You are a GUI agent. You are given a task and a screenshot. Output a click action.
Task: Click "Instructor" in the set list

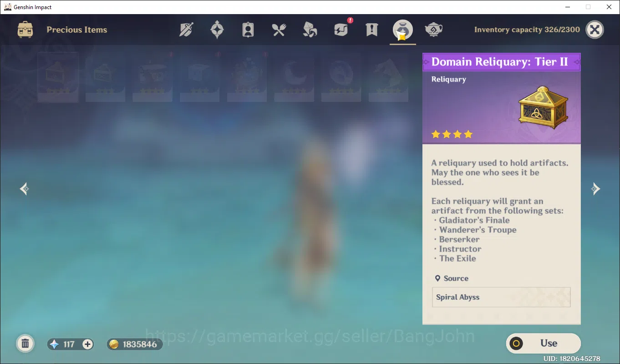click(460, 249)
